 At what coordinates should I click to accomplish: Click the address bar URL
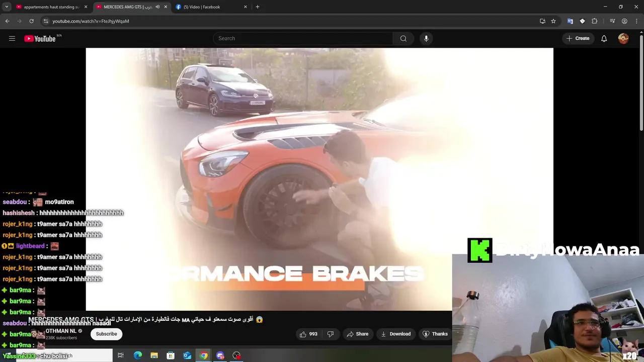pos(91,21)
